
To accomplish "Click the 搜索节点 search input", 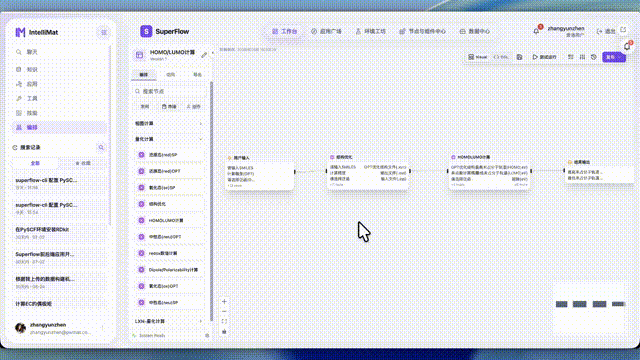I will [169, 91].
